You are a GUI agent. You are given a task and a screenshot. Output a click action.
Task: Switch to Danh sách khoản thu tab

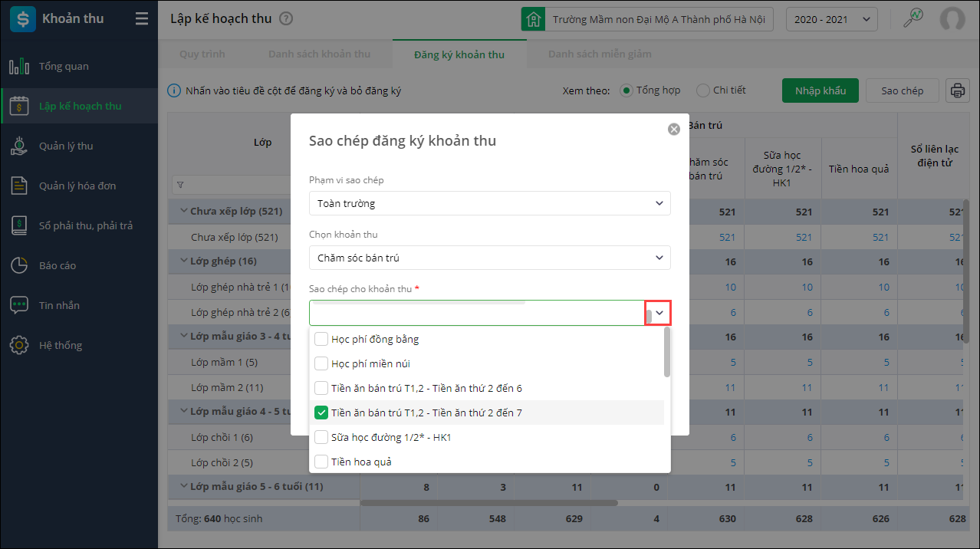tap(319, 54)
